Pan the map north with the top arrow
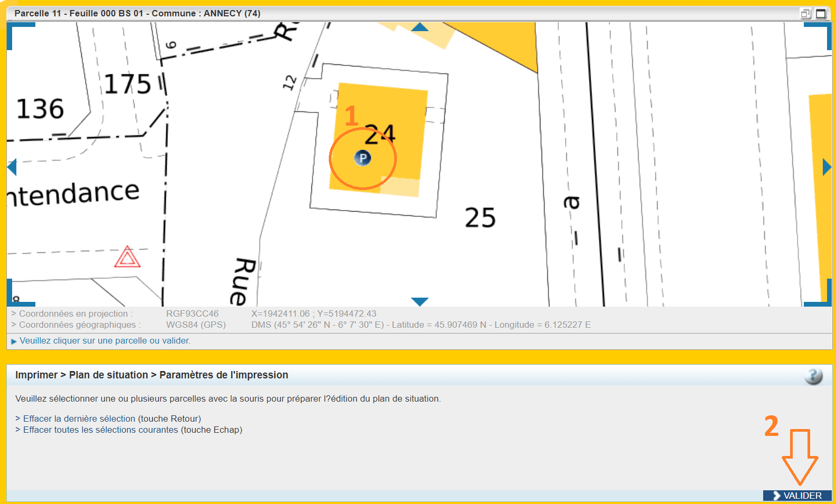Viewport: 836px width, 504px height. click(420, 27)
